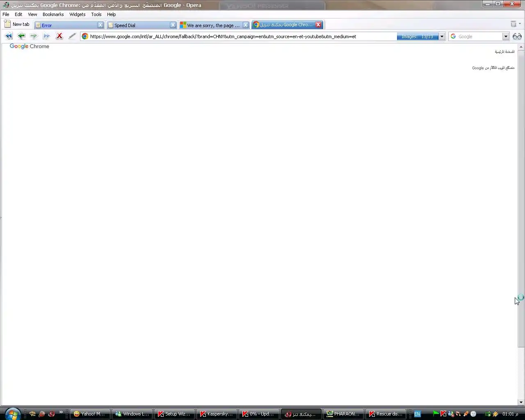Open the File menu
Image resolution: width=525 pixels, height=420 pixels.
[6, 14]
